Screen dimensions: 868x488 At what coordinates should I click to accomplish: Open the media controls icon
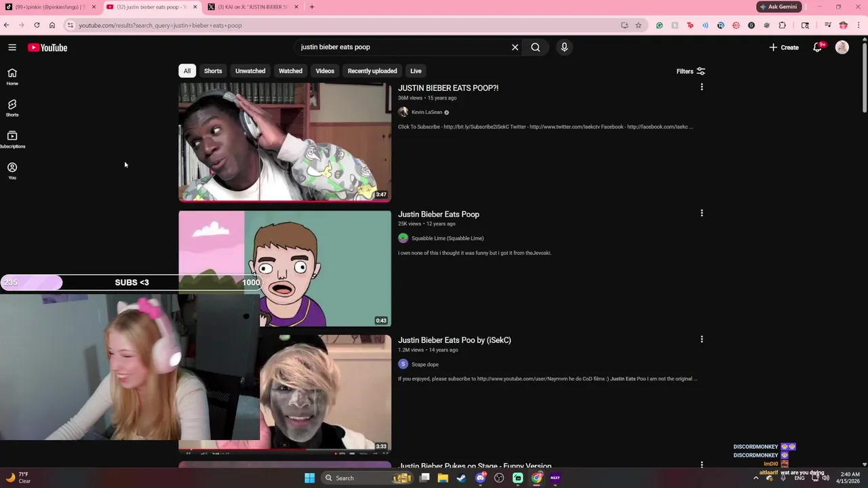point(828,26)
